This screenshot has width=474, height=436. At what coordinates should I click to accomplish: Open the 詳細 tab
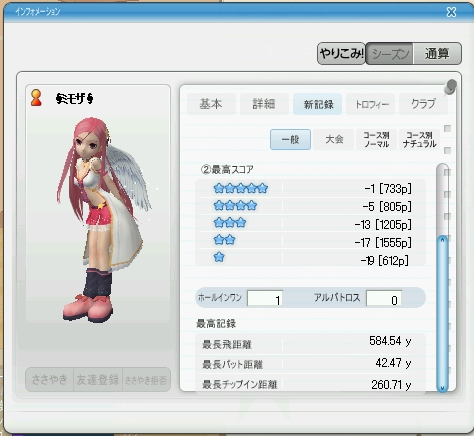click(264, 104)
